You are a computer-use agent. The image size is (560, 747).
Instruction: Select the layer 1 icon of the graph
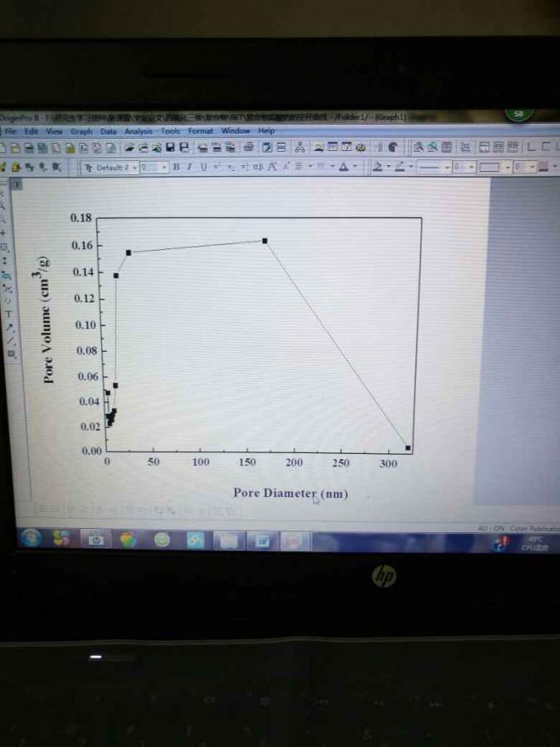coord(17,183)
